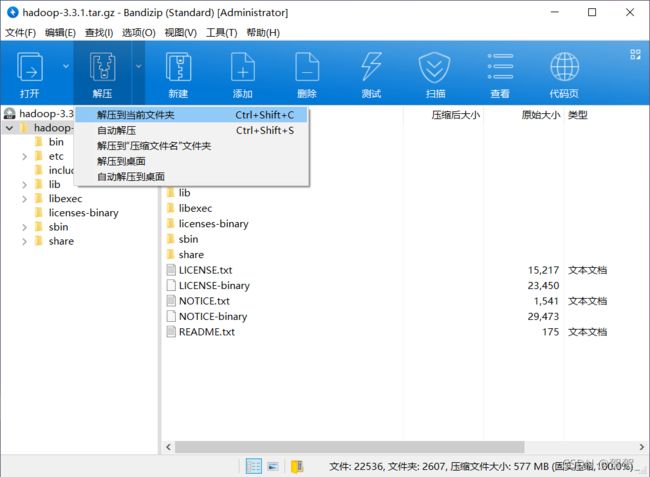Image resolution: width=650 pixels, height=477 pixels.
Task: Click the yellow archive icon in status bar
Action: 297,466
